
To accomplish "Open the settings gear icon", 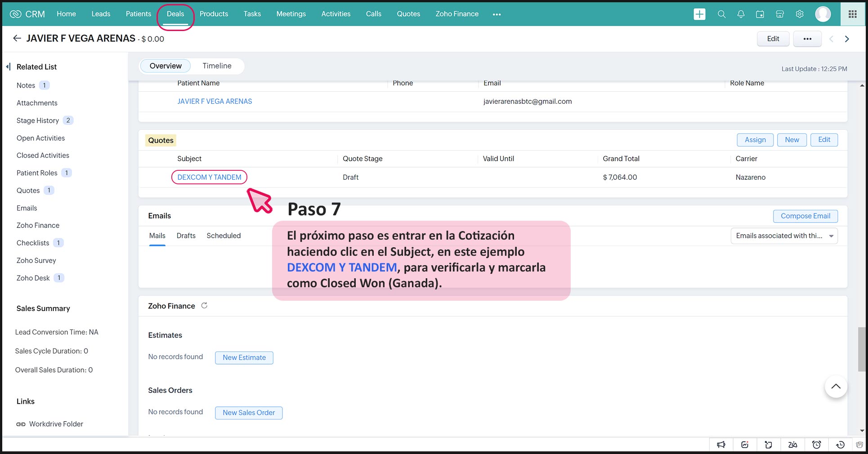I will pyautogui.click(x=800, y=14).
